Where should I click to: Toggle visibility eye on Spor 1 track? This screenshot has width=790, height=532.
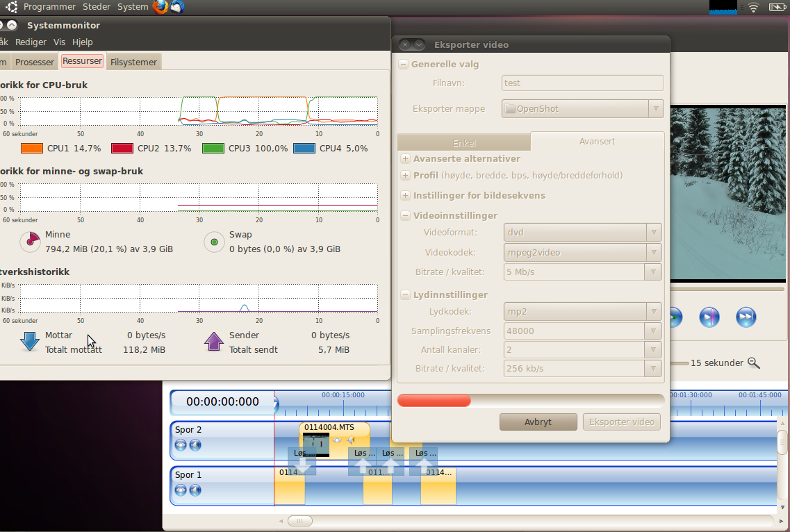point(181,490)
